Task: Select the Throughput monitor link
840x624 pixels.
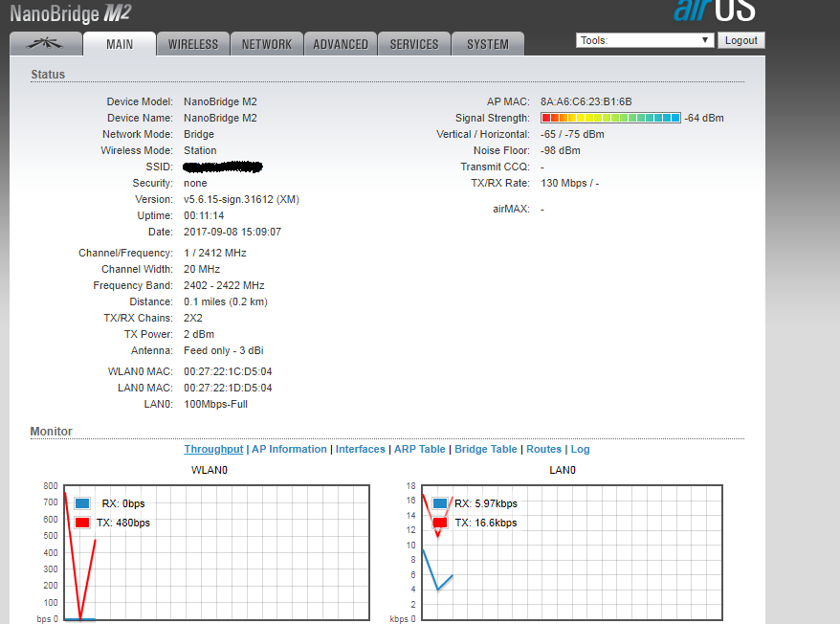Action: pos(213,449)
